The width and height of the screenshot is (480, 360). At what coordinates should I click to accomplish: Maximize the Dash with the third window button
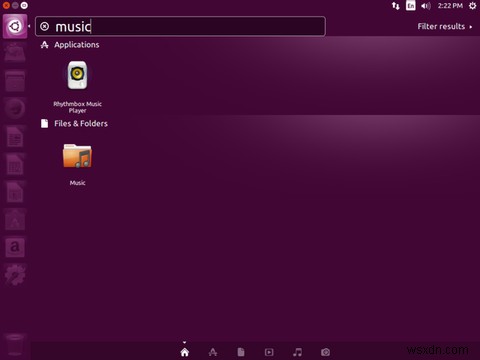pos(24,5)
